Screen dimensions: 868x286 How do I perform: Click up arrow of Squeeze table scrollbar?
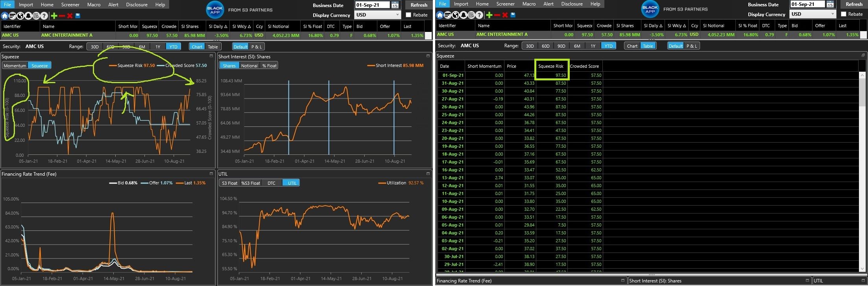point(862,75)
